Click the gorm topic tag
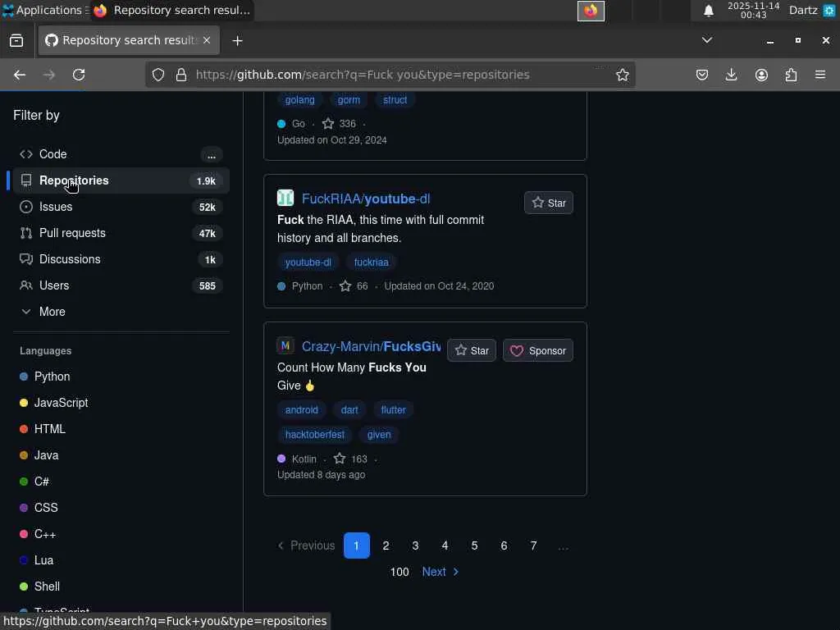This screenshot has height=630, width=840. pos(349,100)
